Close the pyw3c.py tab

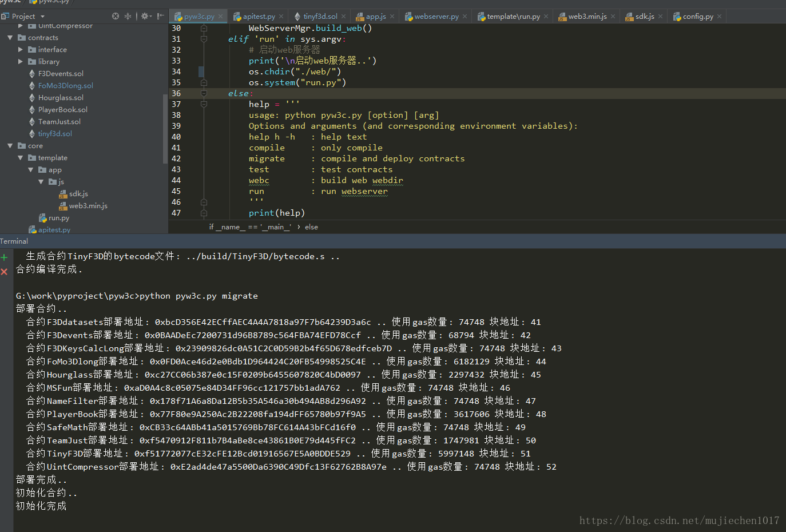point(221,17)
